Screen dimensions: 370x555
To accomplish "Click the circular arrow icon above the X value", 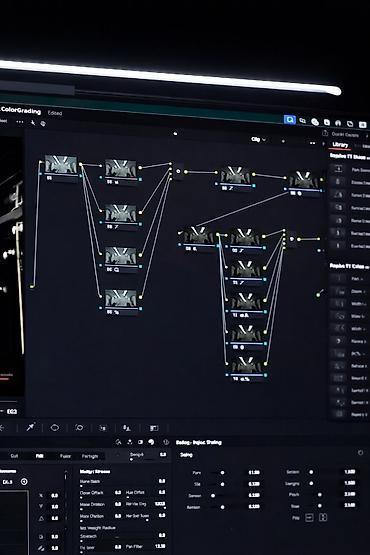I will point(24,482).
